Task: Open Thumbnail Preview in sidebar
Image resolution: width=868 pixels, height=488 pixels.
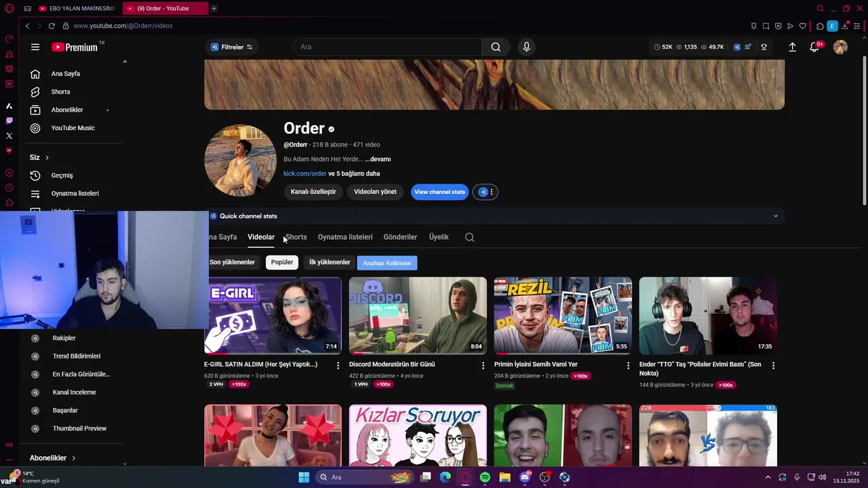Action: (79, 428)
